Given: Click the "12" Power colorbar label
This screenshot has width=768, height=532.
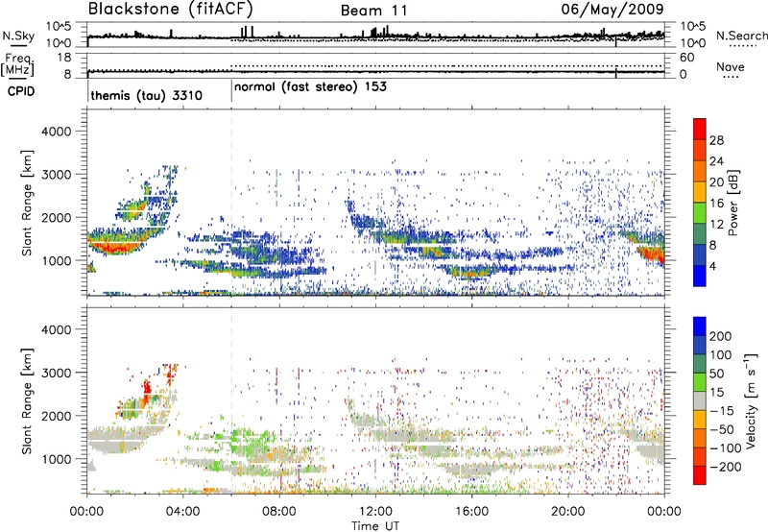Looking at the screenshot, I should [x=716, y=225].
